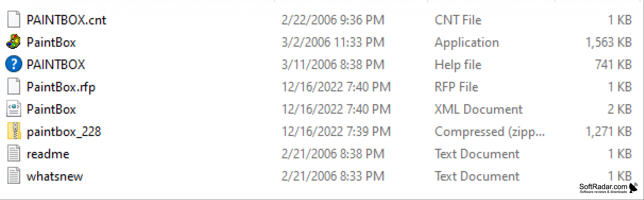
Task: Select the PAINTBOX.cnt blank file icon
Action: point(14,19)
